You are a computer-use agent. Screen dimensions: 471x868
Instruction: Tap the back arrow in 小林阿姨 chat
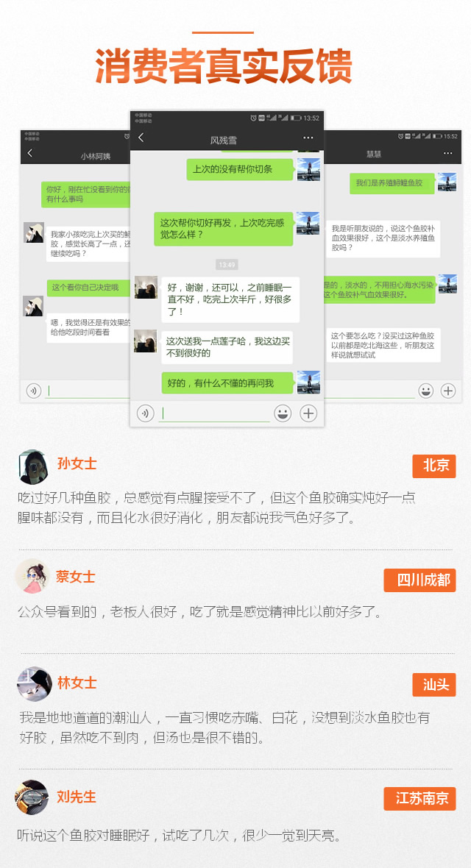pos(30,153)
